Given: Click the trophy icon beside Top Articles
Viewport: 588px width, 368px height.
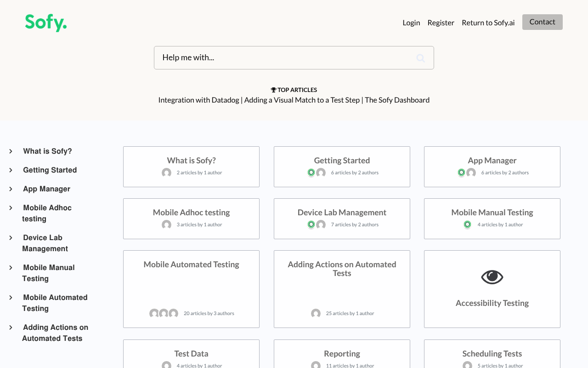Looking at the screenshot, I should point(273,90).
